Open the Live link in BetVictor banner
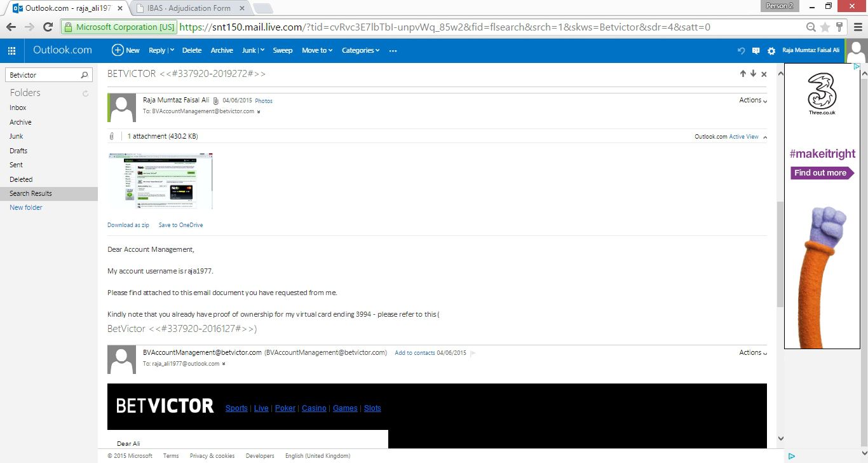This screenshot has width=868, height=463. tap(261, 408)
